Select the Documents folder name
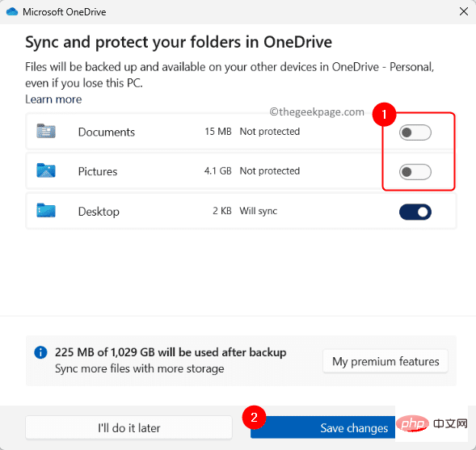 point(107,132)
